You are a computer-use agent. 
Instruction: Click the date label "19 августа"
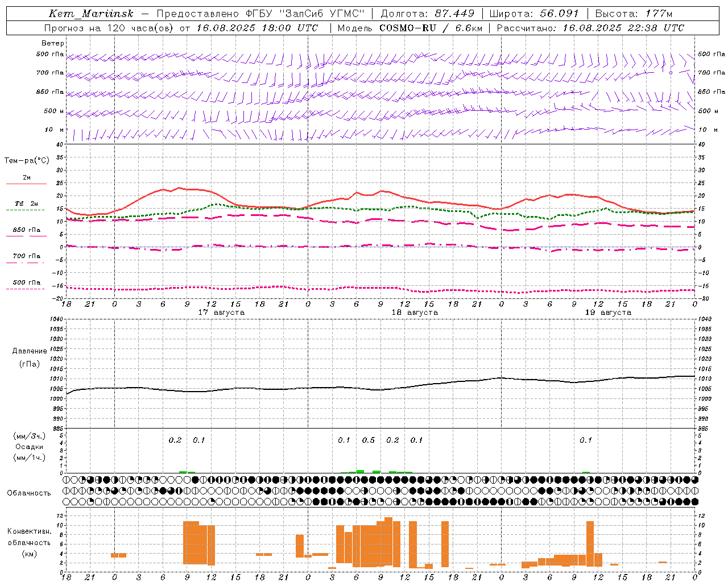point(608,313)
